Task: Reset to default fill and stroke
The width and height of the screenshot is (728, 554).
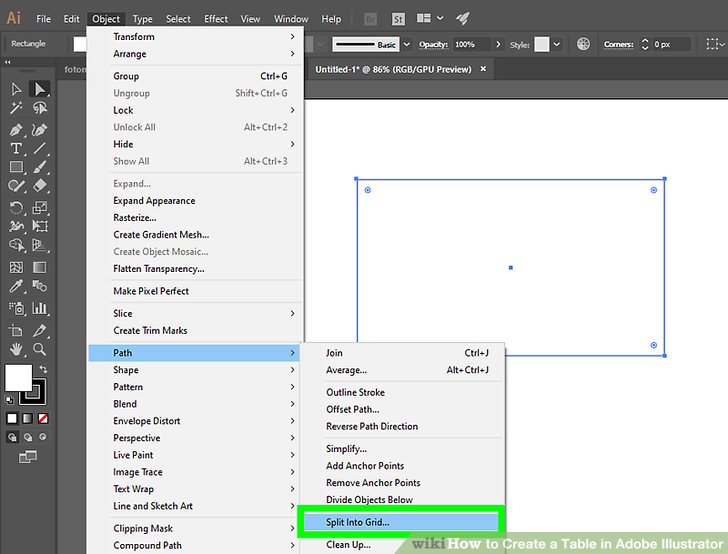Action: tap(11, 398)
